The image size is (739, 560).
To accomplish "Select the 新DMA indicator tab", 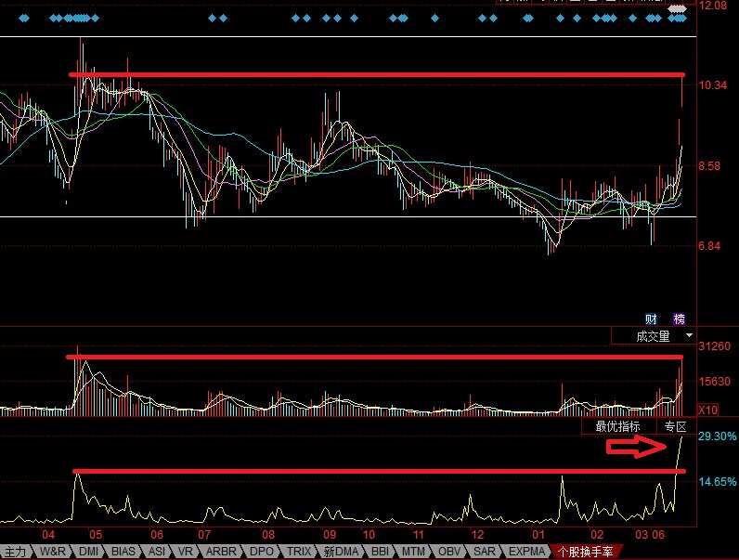I will pos(341,552).
